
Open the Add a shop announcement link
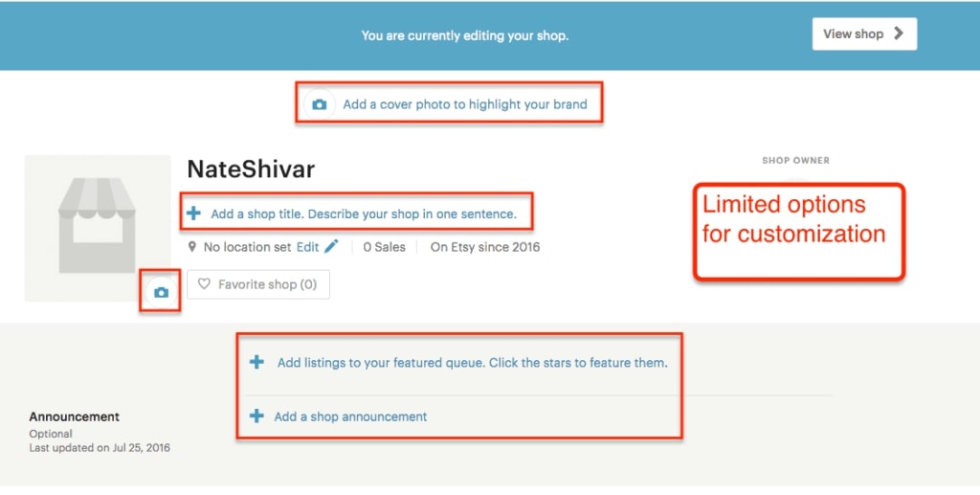[x=350, y=416]
